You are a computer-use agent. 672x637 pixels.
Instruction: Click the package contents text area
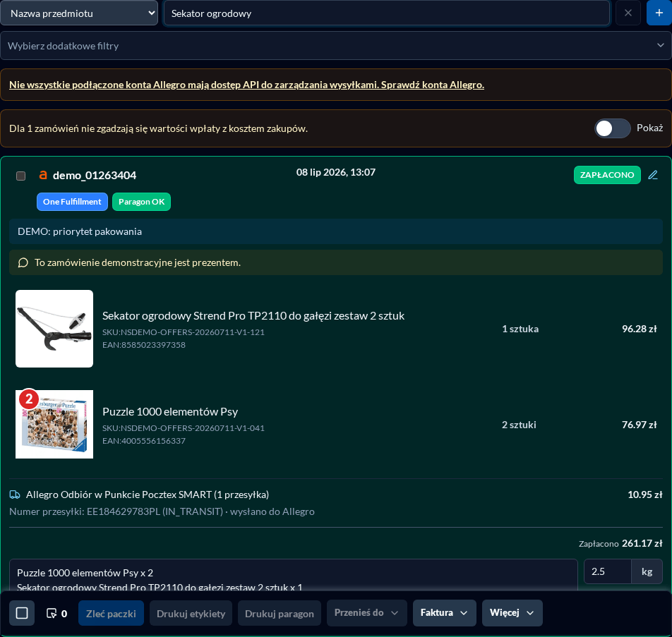[294, 576]
